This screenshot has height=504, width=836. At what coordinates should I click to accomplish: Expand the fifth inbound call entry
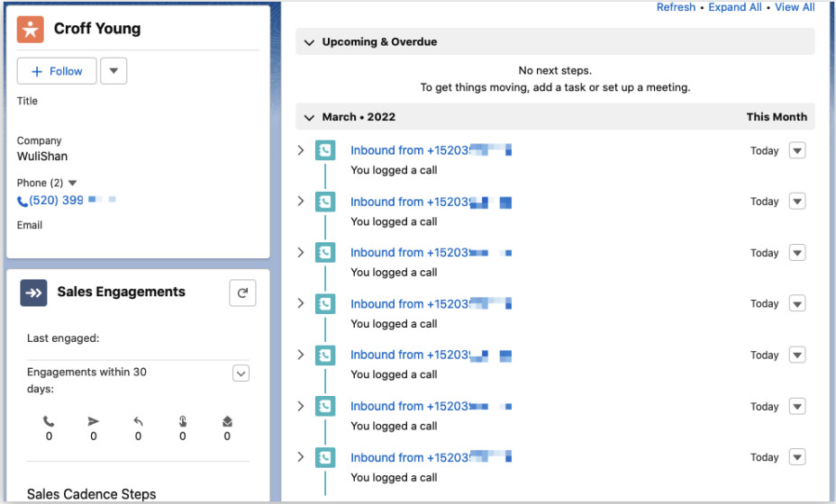(x=301, y=355)
